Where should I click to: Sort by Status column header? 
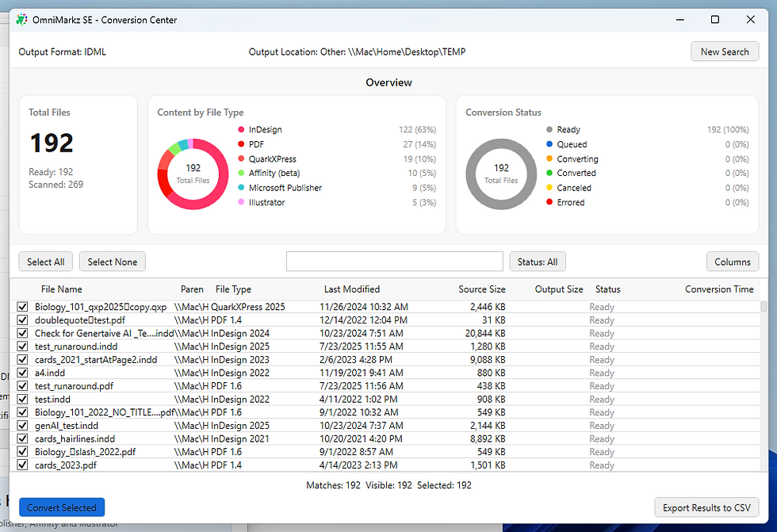(607, 289)
